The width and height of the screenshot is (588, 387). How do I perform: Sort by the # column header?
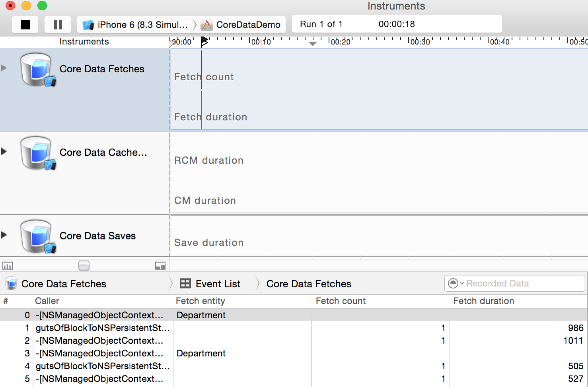(6, 301)
